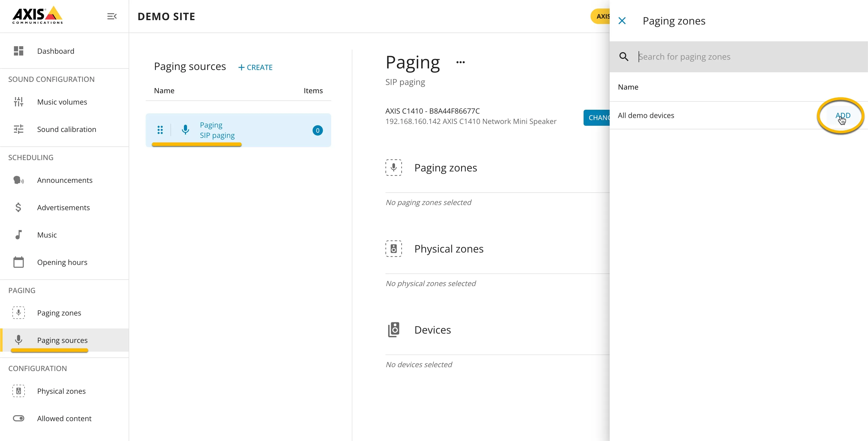Click the search magnifier icon

coord(624,57)
